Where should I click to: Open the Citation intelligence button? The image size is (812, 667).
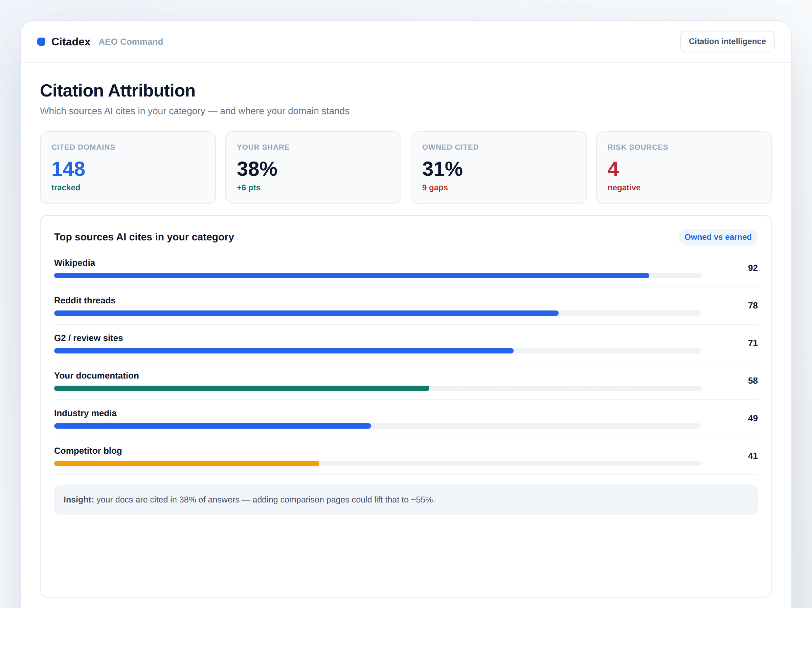pos(727,42)
